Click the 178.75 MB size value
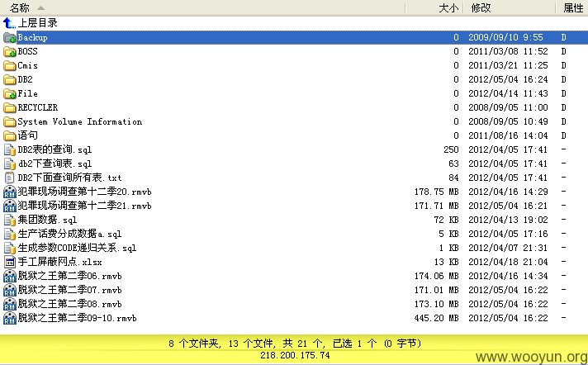 [x=437, y=192]
